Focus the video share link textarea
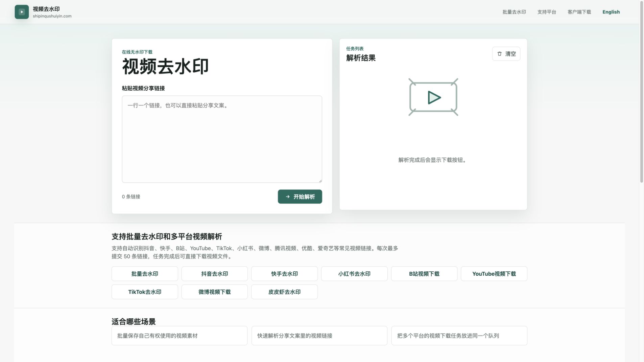The height and width of the screenshot is (362, 644). click(222, 139)
